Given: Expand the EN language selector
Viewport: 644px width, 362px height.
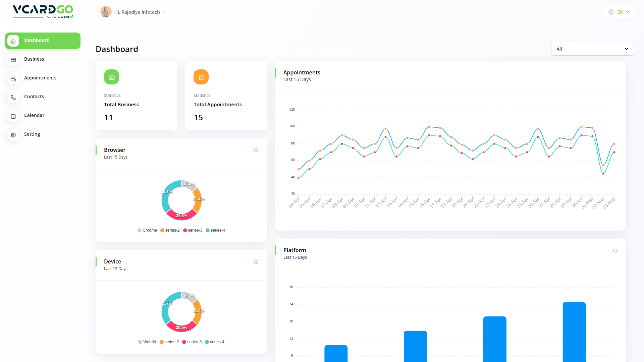Looking at the screenshot, I should coord(619,12).
